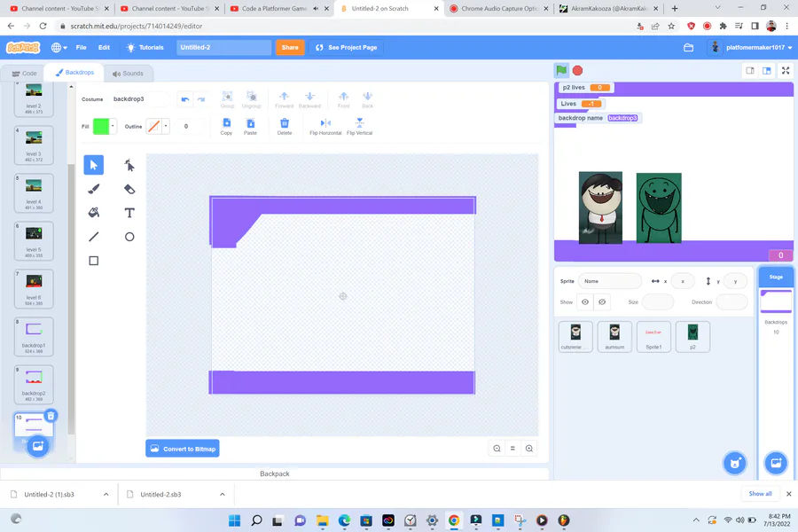Open the platformermaker1017 account menu
Screen dimensions: 798x532
click(x=751, y=47)
